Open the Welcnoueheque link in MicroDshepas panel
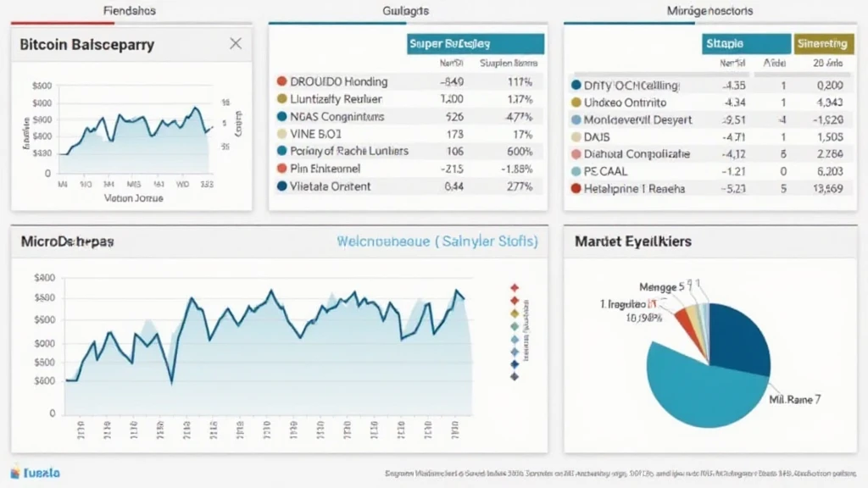 coord(437,241)
